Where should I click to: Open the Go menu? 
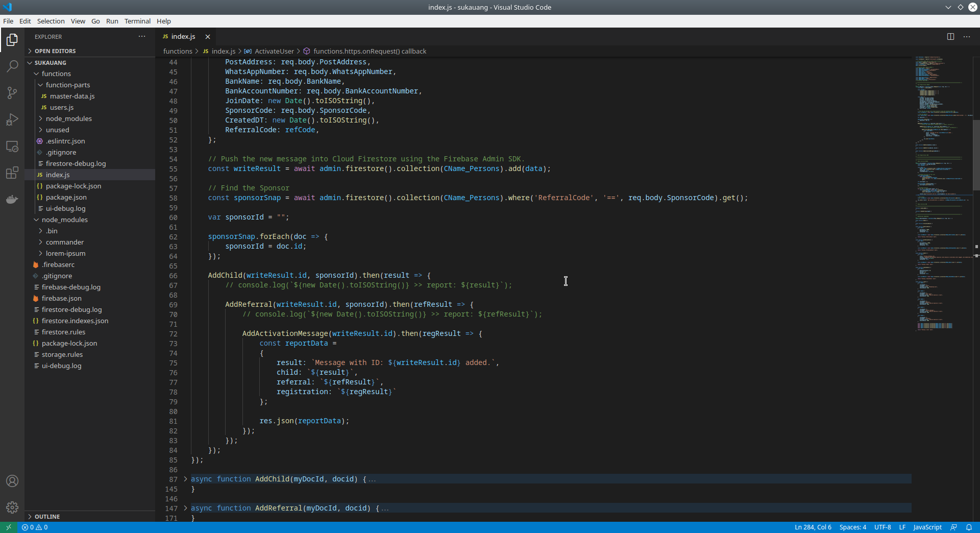[x=95, y=21]
